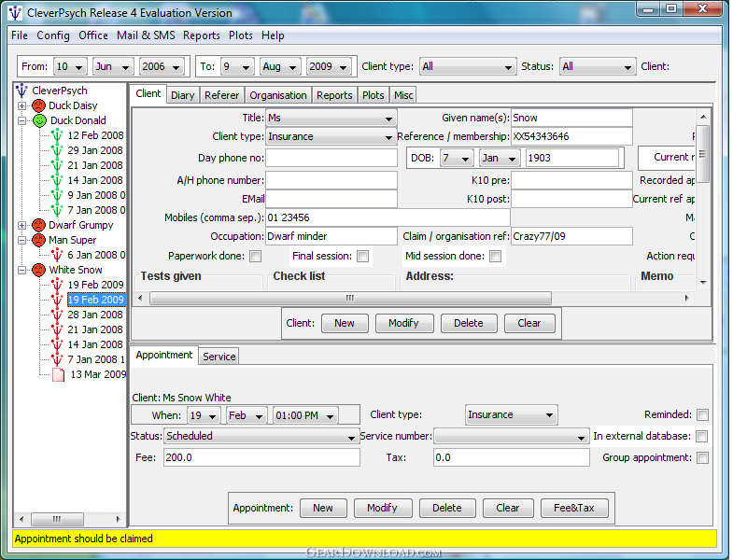This screenshot has width=747, height=560.
Task: Switch to the Organisation tab
Action: click(x=278, y=95)
